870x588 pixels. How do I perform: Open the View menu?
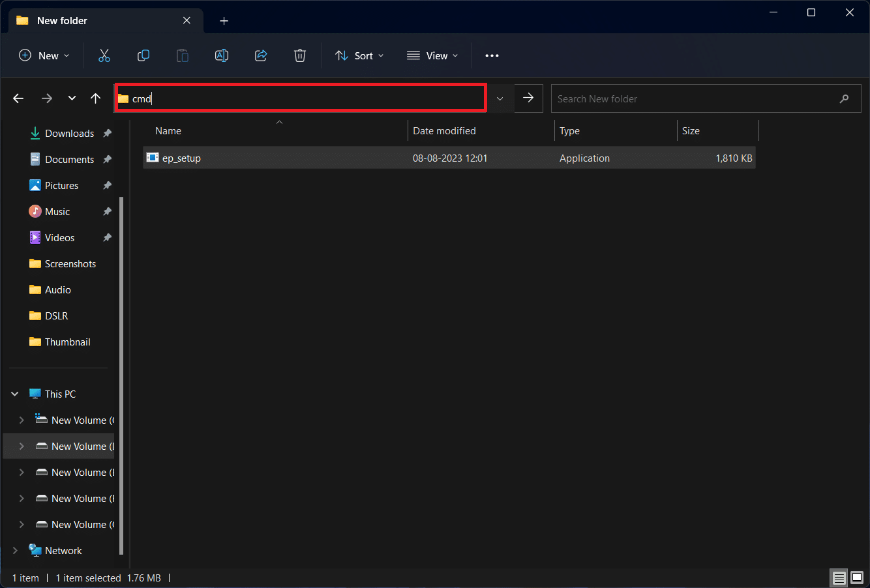coord(432,55)
